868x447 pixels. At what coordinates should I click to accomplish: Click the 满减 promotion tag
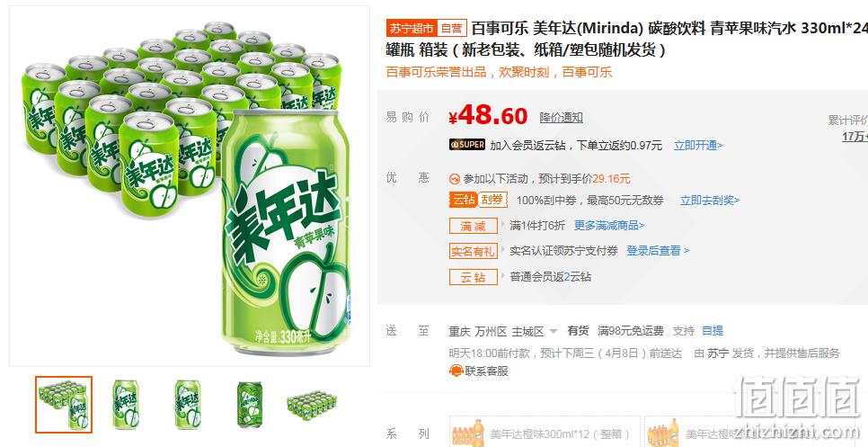(473, 226)
